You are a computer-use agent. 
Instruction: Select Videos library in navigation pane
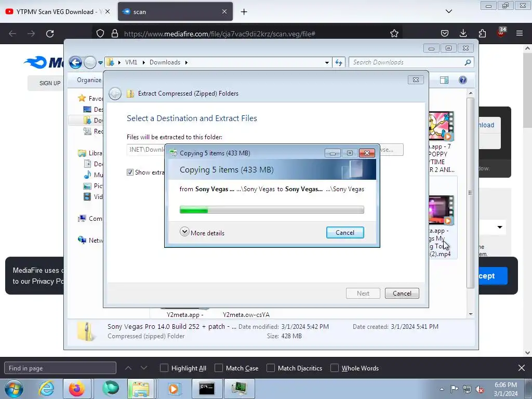click(93, 196)
